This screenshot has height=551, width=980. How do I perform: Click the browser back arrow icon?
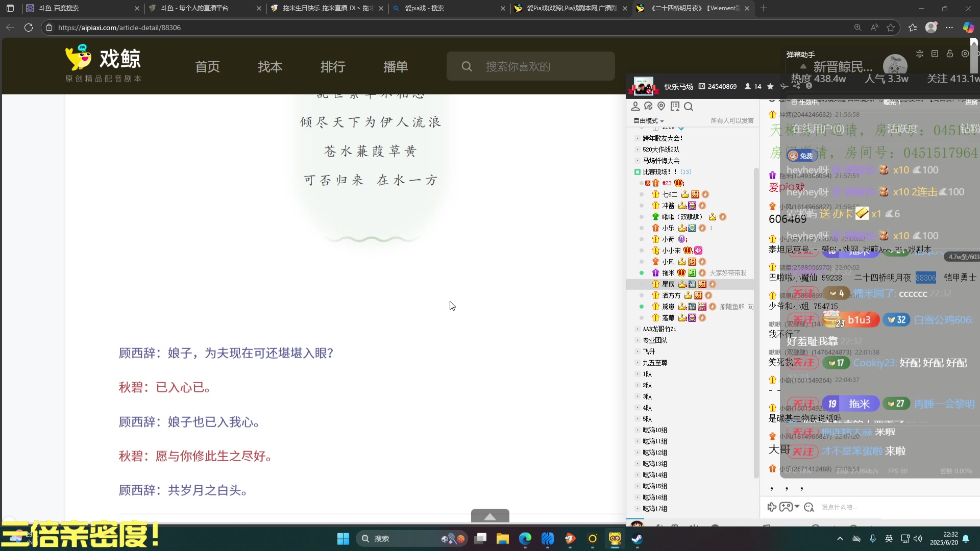pyautogui.click(x=10, y=28)
